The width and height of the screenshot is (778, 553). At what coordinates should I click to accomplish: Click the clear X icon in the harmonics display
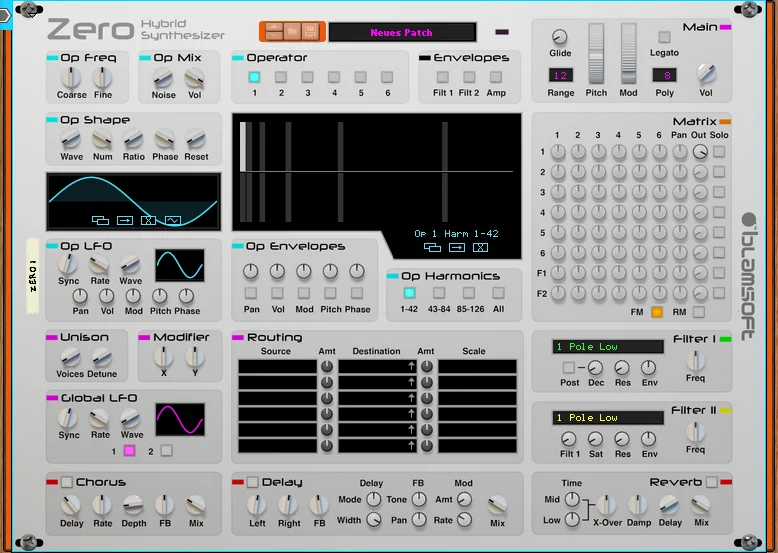[x=480, y=247]
